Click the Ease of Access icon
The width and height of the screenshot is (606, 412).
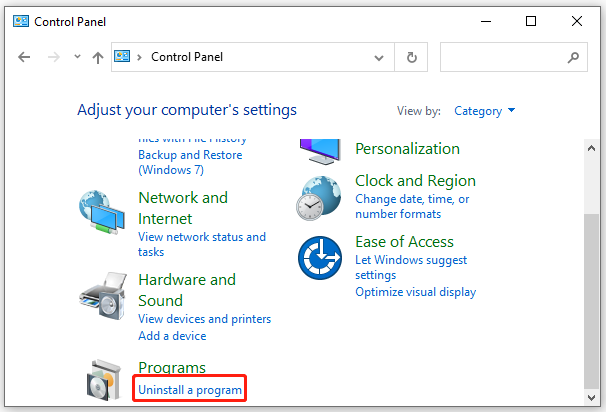320,258
